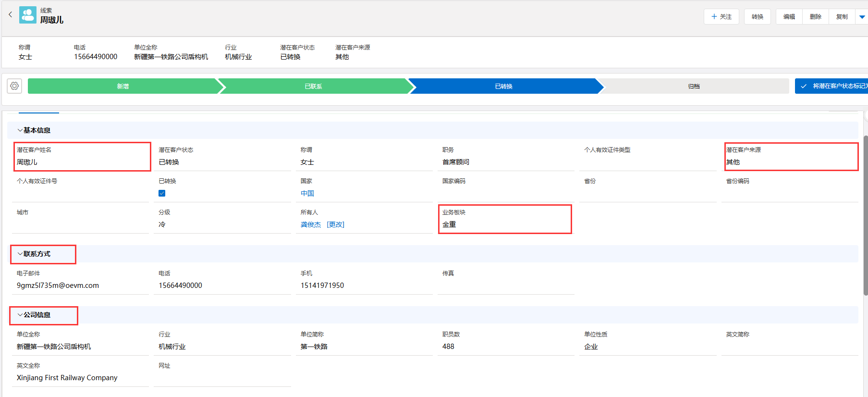Click the plus 关注 follow button
Screen dimensions: 868x397
(721, 17)
